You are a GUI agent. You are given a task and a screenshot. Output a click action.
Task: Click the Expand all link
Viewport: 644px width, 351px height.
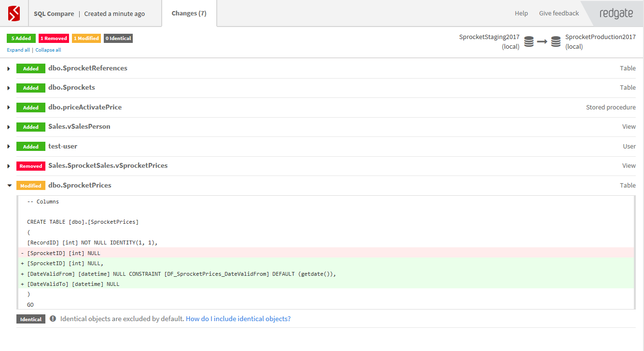point(18,50)
